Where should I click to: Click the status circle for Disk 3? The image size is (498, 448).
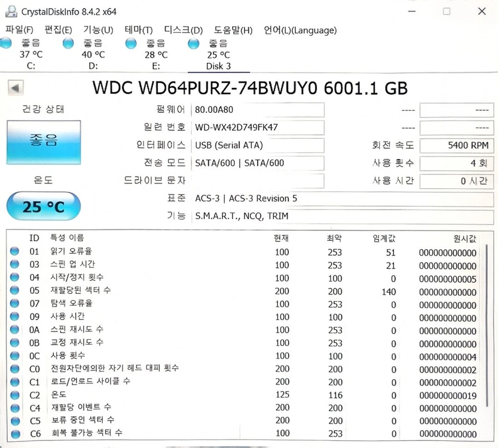pyautogui.click(x=194, y=44)
